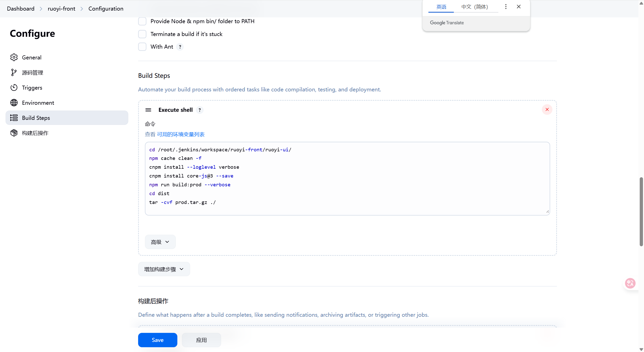The height and width of the screenshot is (352, 644).
Task: Open Google Translate options three-dot menu
Action: [506, 7]
